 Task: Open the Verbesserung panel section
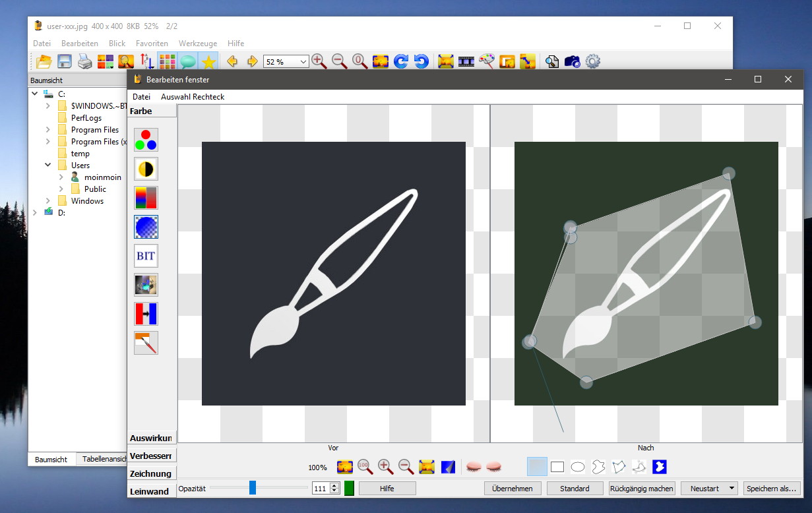pos(152,456)
